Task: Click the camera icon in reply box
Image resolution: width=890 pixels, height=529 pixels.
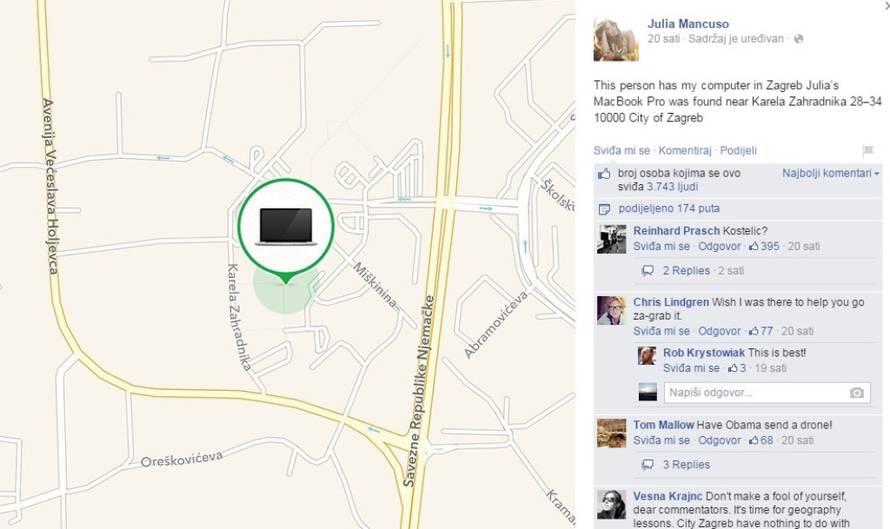Action: pos(857,393)
